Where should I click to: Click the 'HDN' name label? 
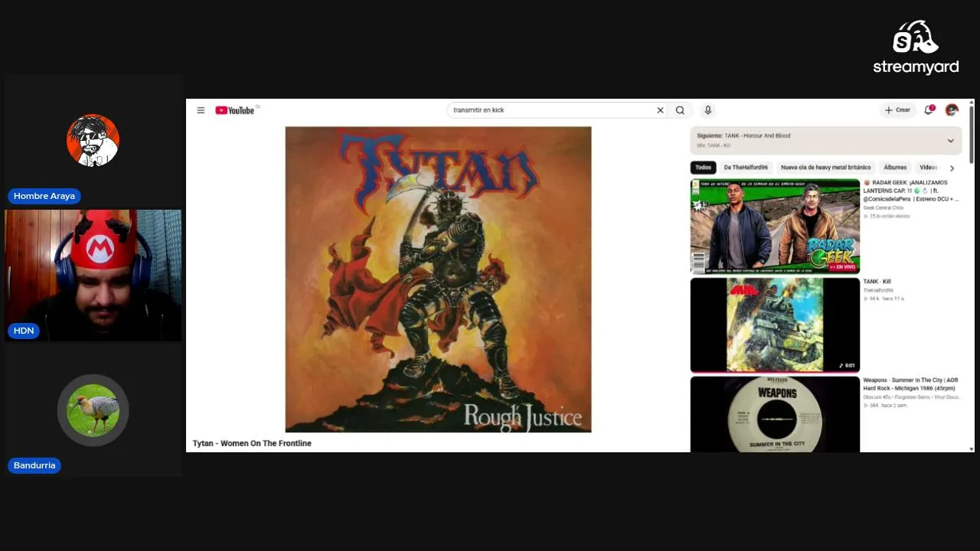tap(24, 331)
